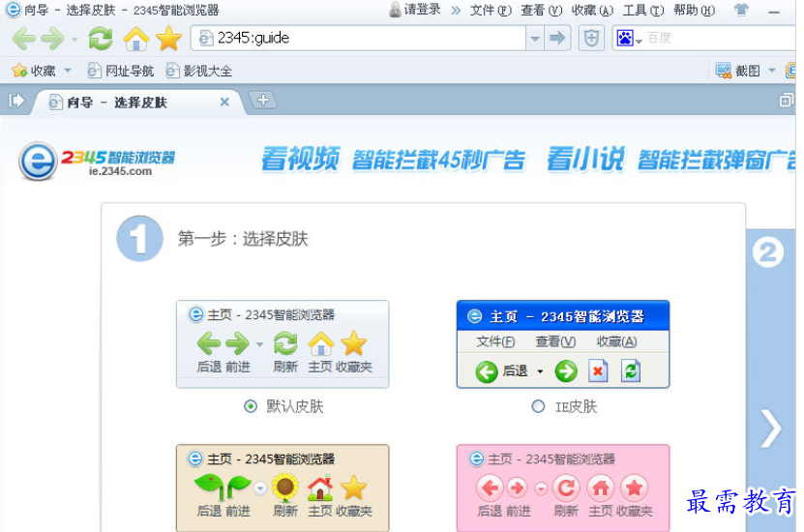
Task: Open 影视大全 bookmark
Action: (199, 71)
